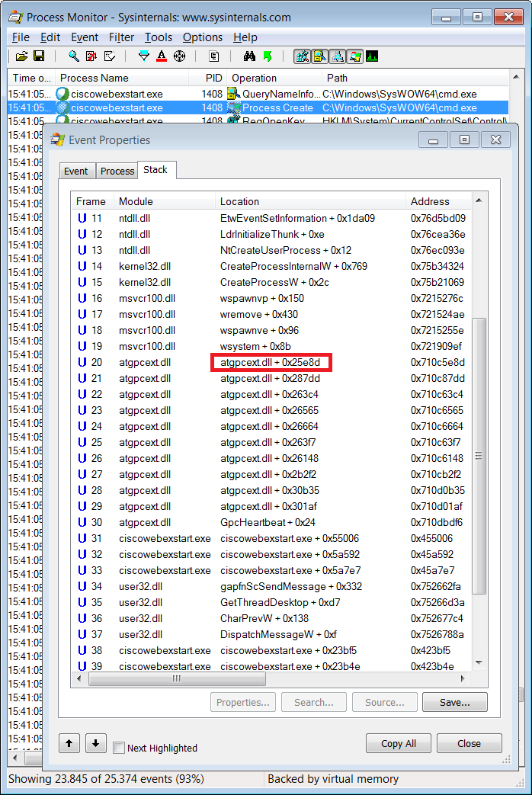532x795 pixels.
Task: Select the QueryNameInfo event row
Action: [x=258, y=94]
